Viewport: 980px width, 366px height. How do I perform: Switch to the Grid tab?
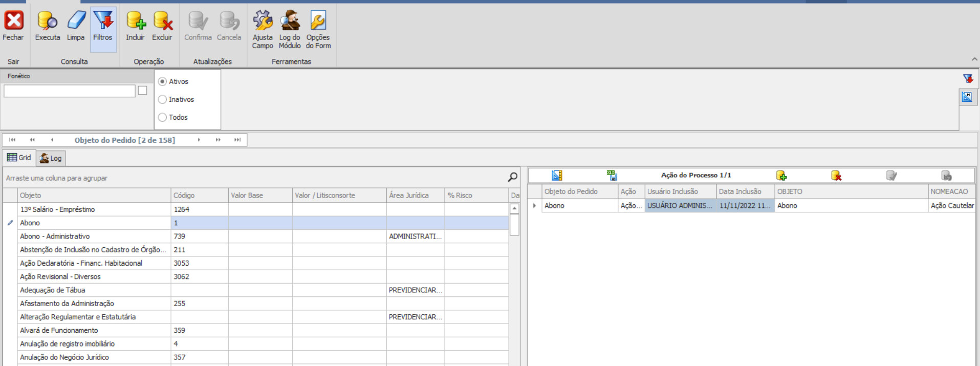point(19,158)
